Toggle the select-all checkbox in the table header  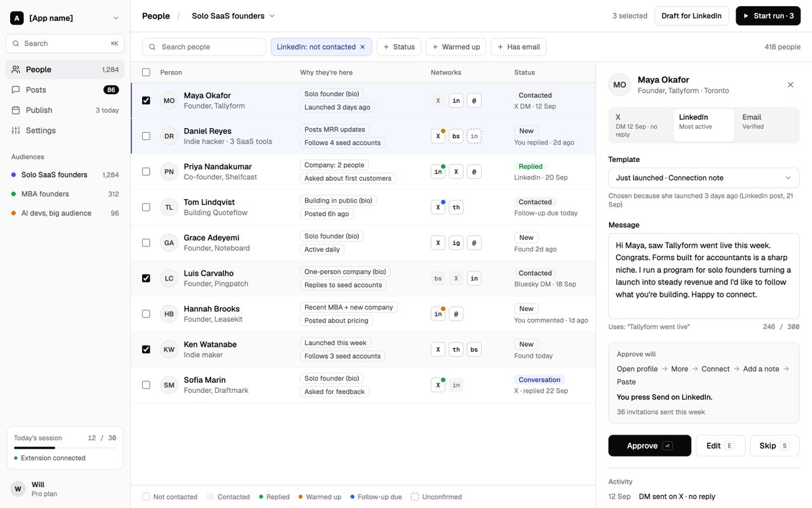[x=146, y=72]
